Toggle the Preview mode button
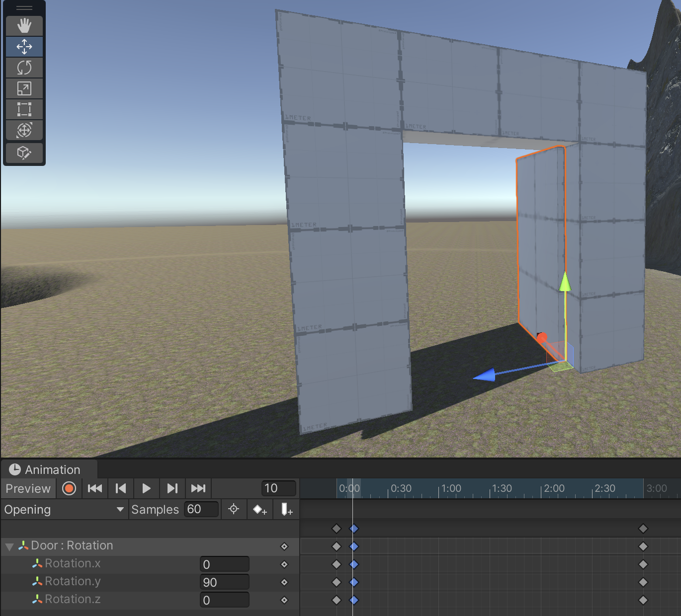681x616 pixels. 28,489
